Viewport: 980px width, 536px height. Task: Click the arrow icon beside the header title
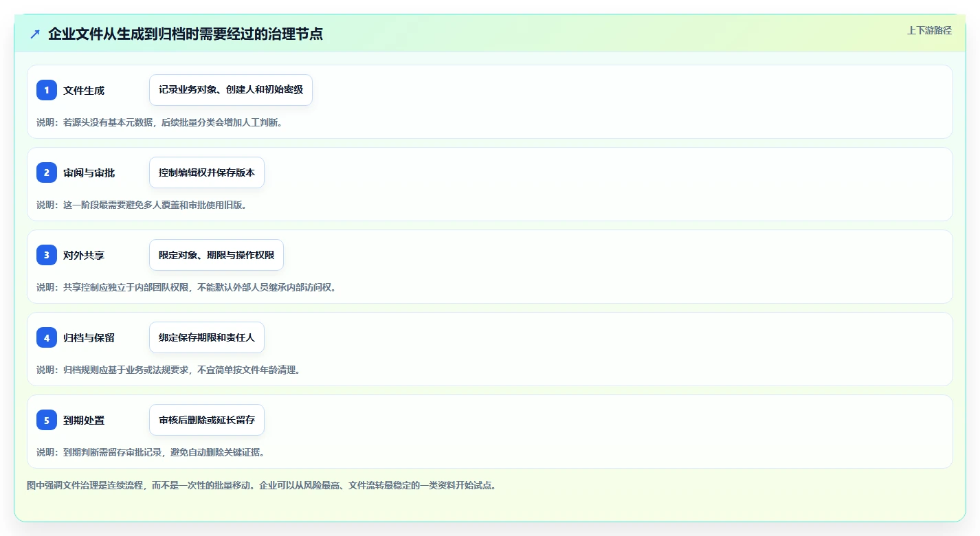click(x=35, y=34)
